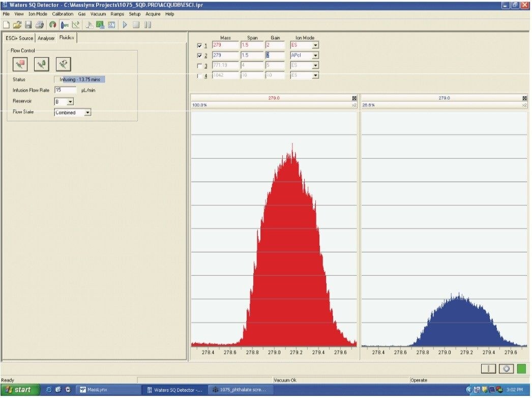
Task: Click the ramp graph toolbar icon
Action: coord(76,25)
